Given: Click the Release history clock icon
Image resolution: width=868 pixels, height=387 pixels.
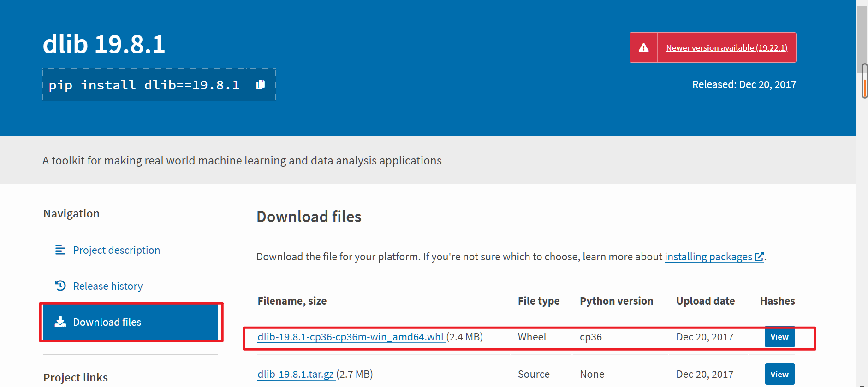Looking at the screenshot, I should [x=60, y=286].
